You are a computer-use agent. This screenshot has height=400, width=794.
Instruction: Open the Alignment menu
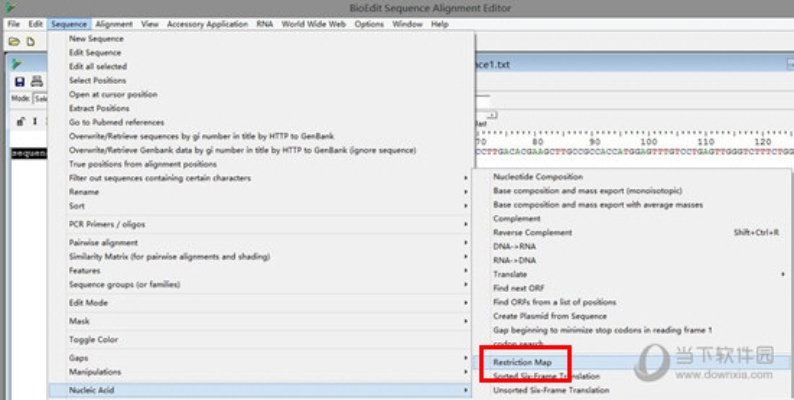point(114,24)
